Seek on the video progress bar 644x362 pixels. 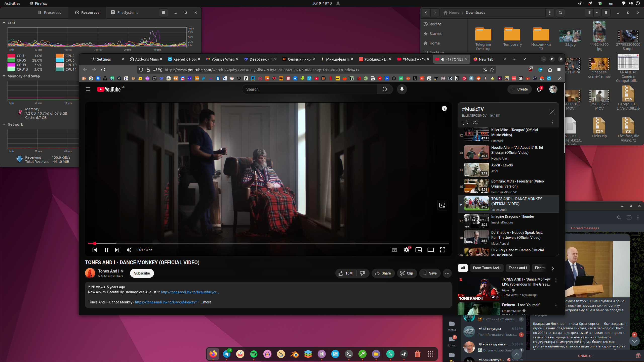coord(268,243)
